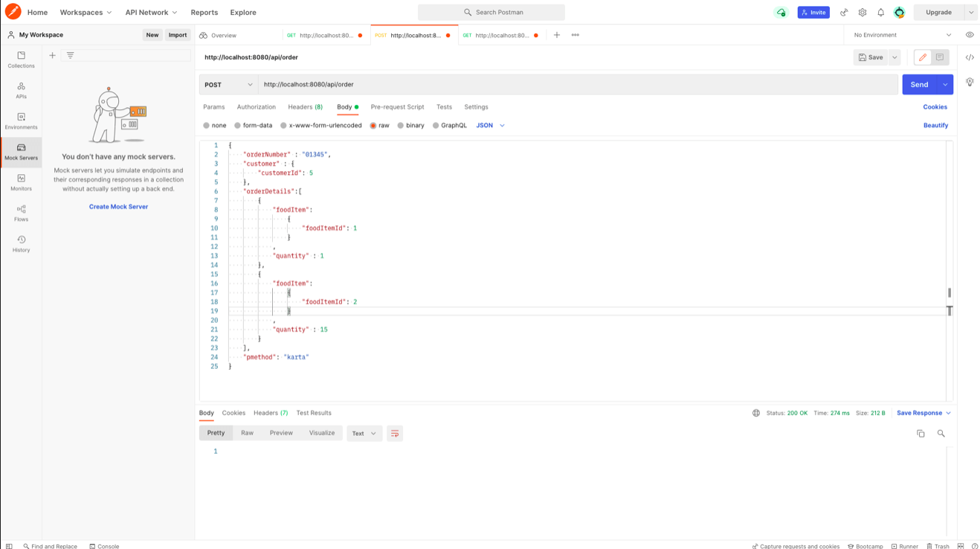The image size is (980, 549).
Task: Click the Beautify link
Action: (x=935, y=125)
